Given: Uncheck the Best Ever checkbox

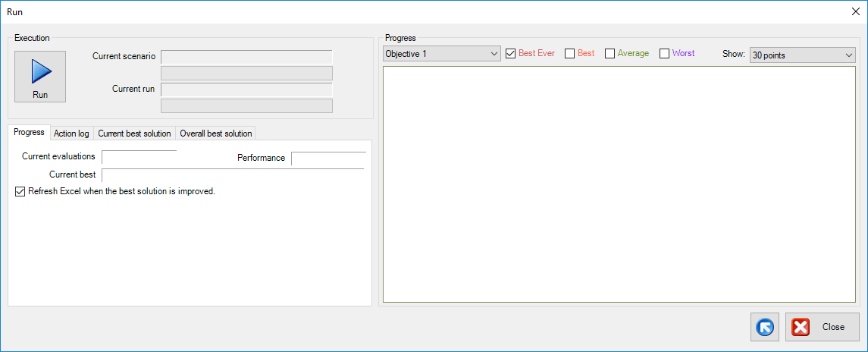Looking at the screenshot, I should [x=511, y=54].
